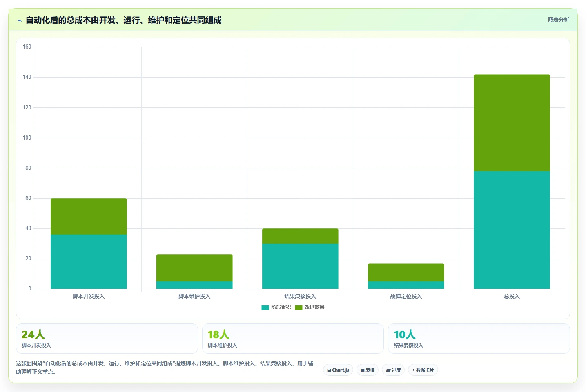Click the 结果复核投入 caption under 10人
The image size is (586, 392).
tap(408, 345)
